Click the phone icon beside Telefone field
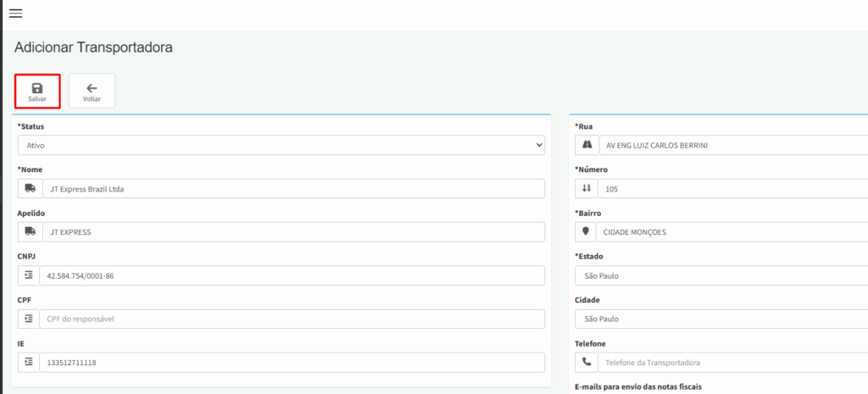This screenshot has height=394, width=868. click(x=587, y=363)
